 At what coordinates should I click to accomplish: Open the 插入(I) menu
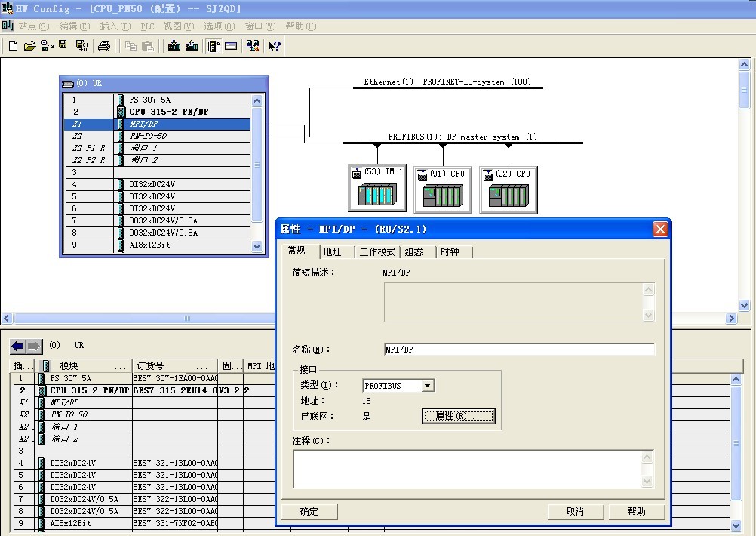[x=115, y=26]
